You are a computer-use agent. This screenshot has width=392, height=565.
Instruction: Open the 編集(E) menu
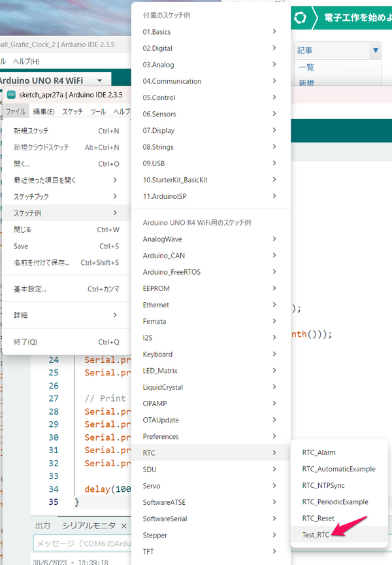pos(44,111)
